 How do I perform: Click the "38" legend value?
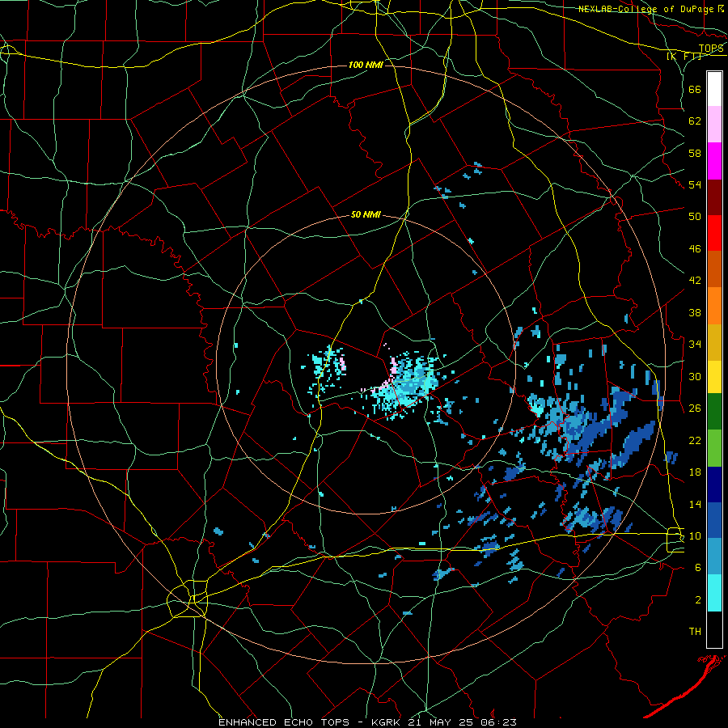click(695, 313)
